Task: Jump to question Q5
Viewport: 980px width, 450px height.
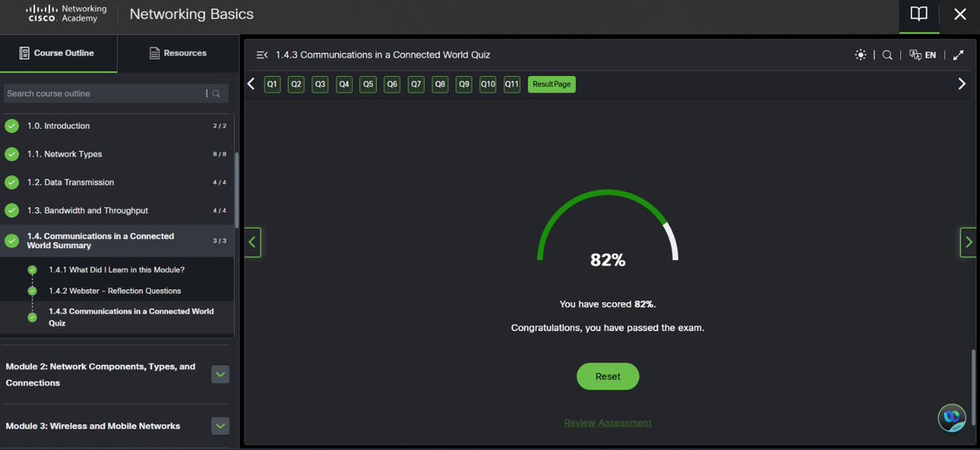Action: [368, 84]
